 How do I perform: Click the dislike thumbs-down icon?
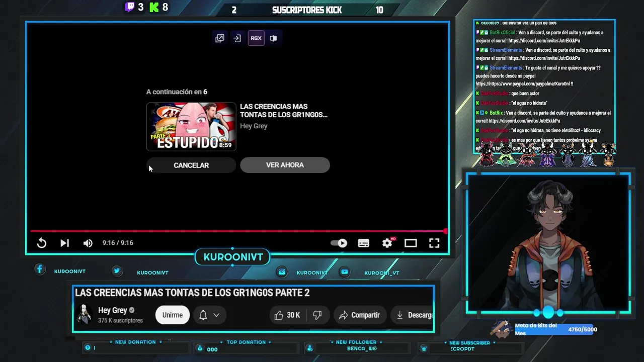pyautogui.click(x=317, y=315)
